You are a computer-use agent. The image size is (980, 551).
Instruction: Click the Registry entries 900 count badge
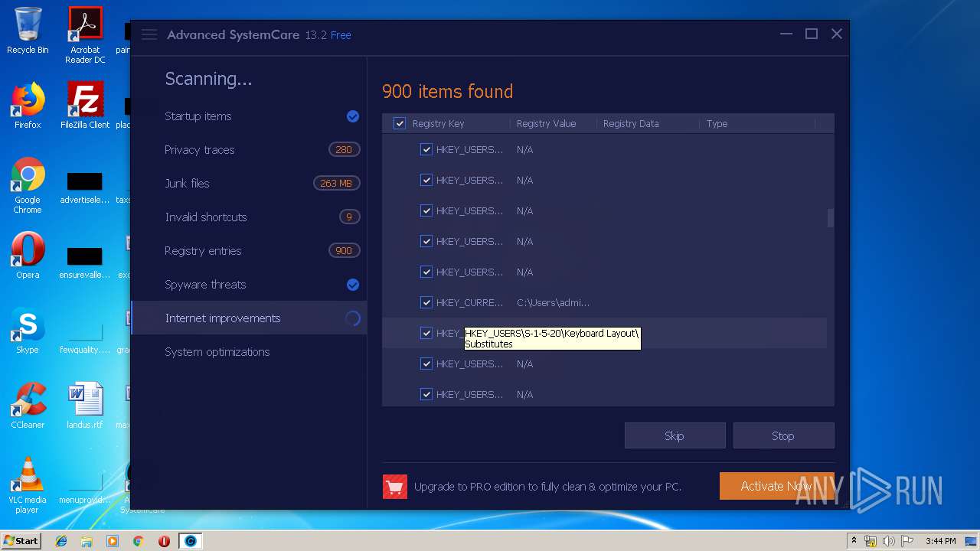click(344, 251)
